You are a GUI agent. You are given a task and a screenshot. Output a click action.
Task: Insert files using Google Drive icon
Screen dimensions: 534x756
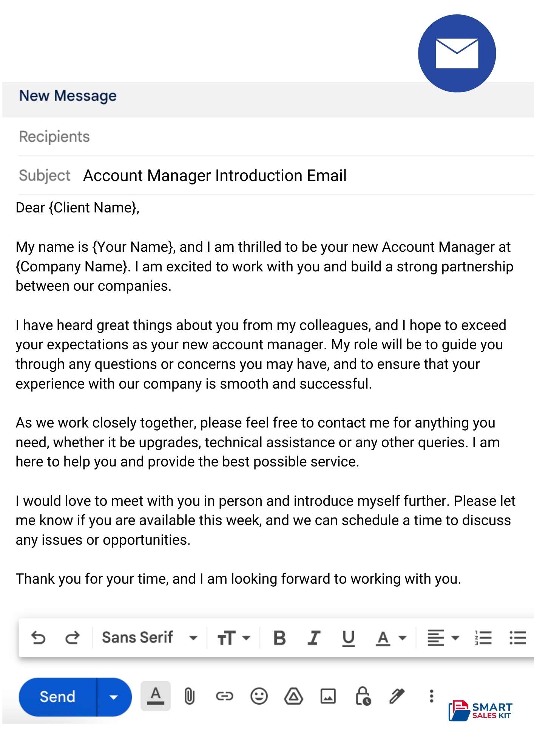(x=293, y=696)
